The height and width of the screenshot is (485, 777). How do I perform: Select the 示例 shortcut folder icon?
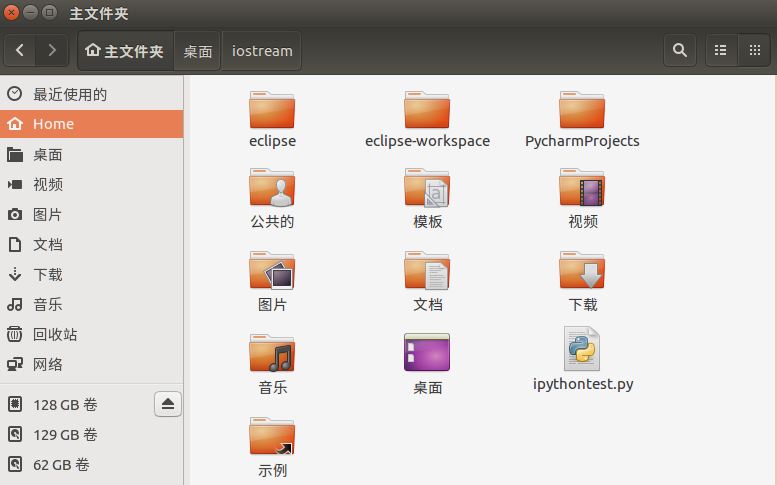pos(272,436)
